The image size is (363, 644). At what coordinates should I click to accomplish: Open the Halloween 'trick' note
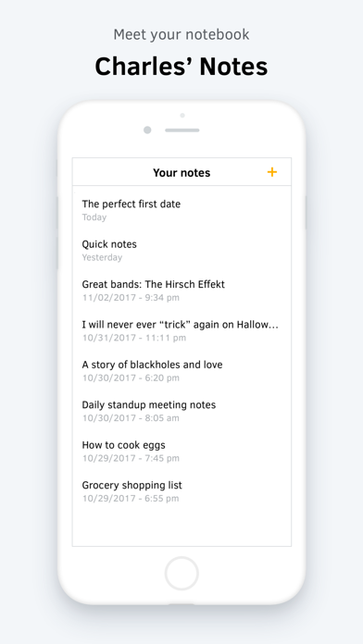[x=181, y=330]
